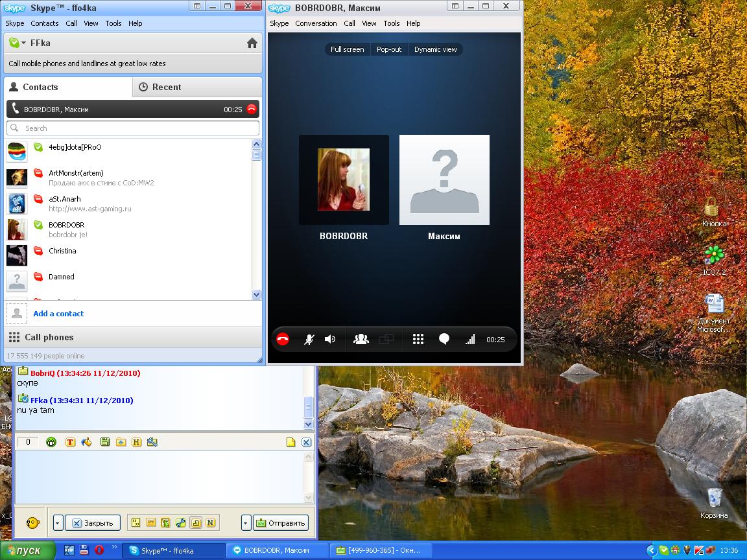
Task: Click Максим's placeholder avatar
Action: tap(444, 180)
